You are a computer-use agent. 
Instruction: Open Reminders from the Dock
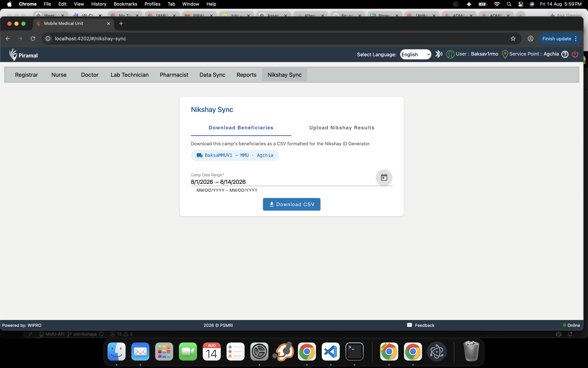[235, 352]
